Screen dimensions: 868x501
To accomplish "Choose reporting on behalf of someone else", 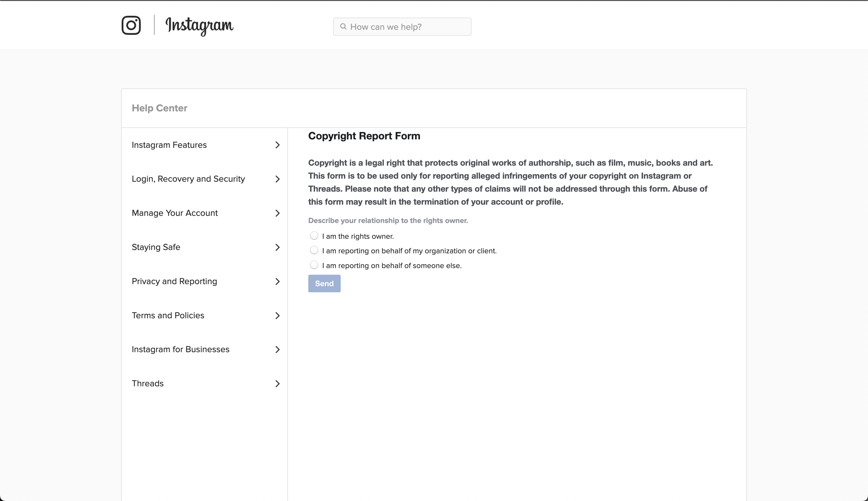I will click(x=314, y=265).
